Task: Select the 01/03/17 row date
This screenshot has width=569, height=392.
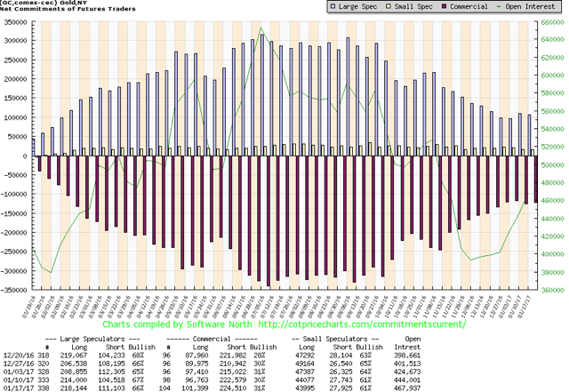Action: pyautogui.click(x=18, y=372)
